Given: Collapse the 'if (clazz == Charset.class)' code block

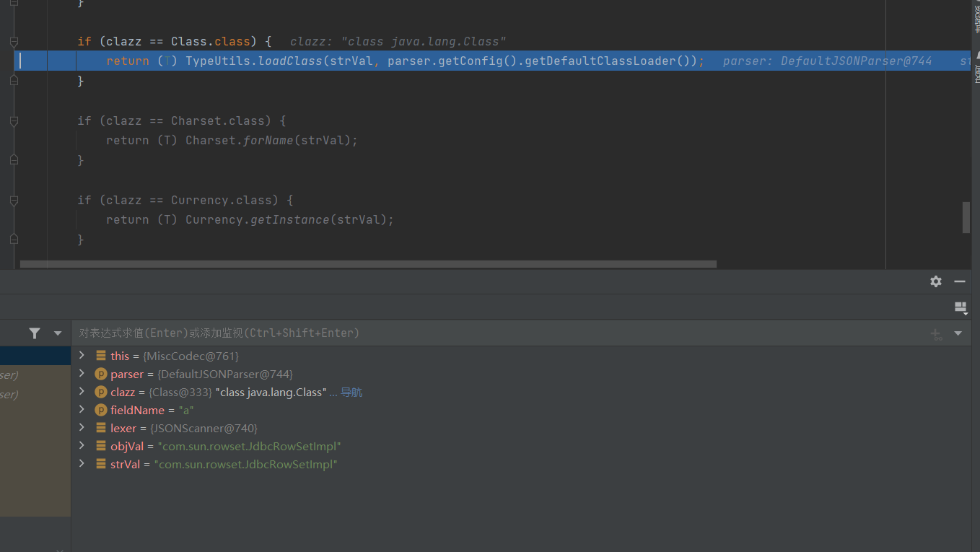Looking at the screenshot, I should coord(14,121).
